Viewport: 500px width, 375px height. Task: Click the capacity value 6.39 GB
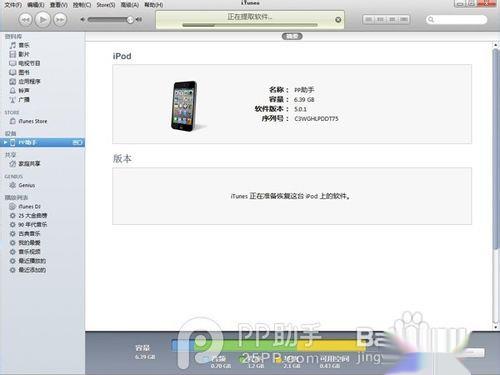[x=304, y=100]
